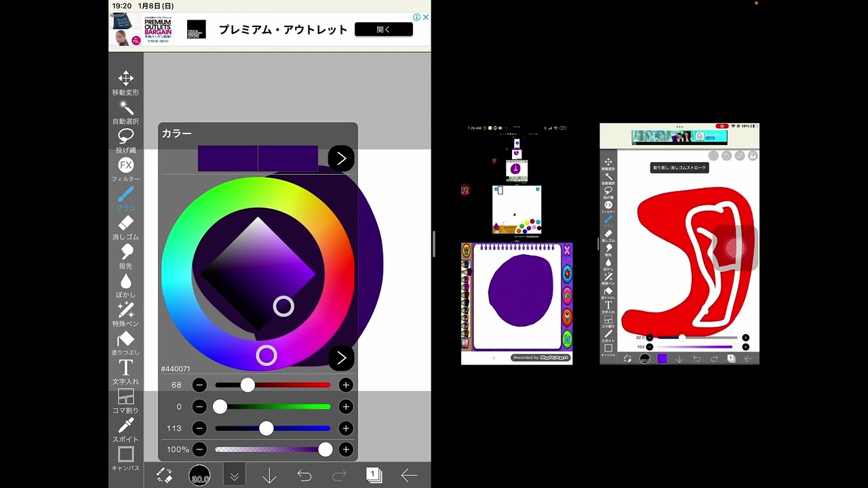Select the 消しゴム eraser tool in left app
This screenshot has width=868, height=488.
pos(125,228)
